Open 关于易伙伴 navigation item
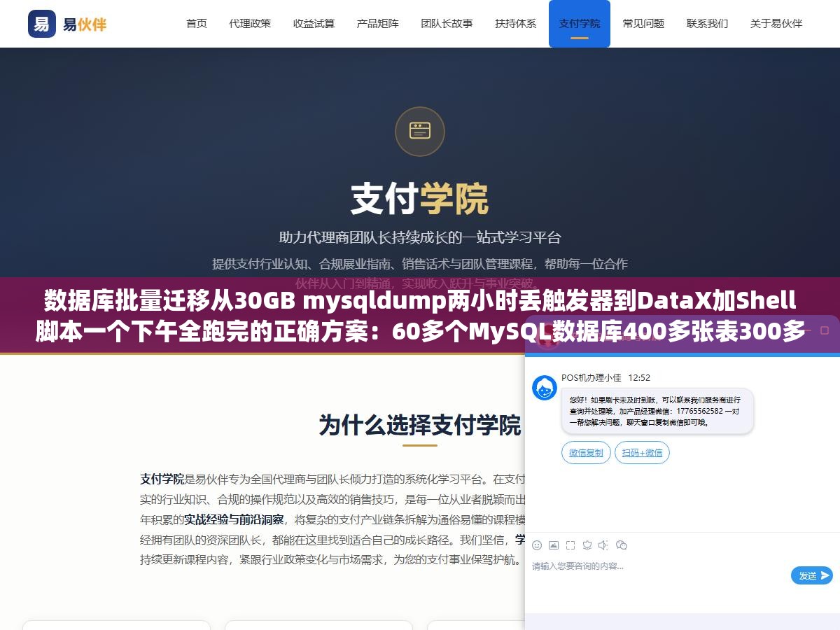 click(776, 23)
